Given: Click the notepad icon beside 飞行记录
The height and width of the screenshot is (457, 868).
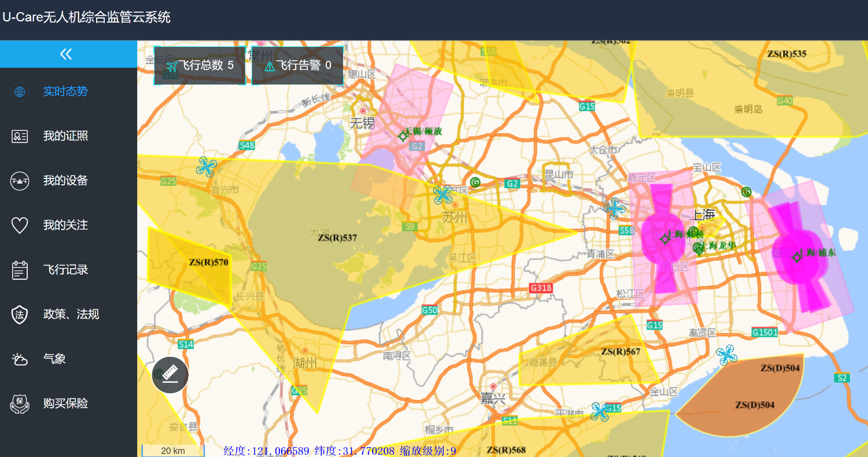Looking at the screenshot, I should pos(20,270).
